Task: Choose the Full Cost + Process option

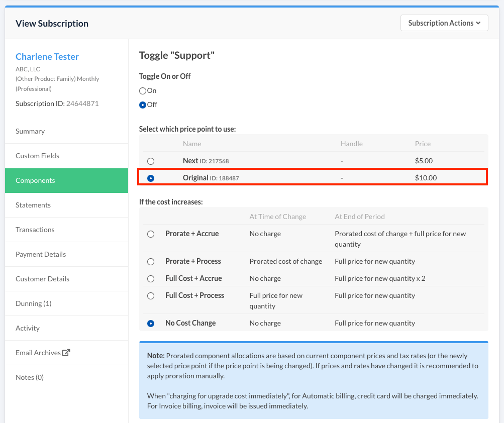Action: (x=151, y=296)
